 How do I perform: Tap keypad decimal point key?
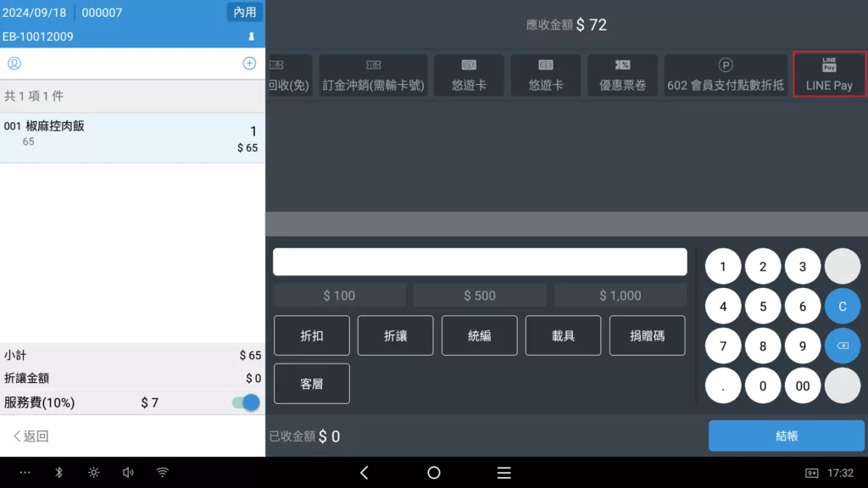coord(723,385)
